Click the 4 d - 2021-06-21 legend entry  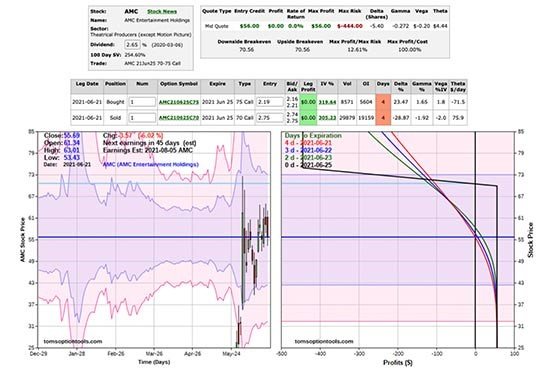tap(308, 143)
